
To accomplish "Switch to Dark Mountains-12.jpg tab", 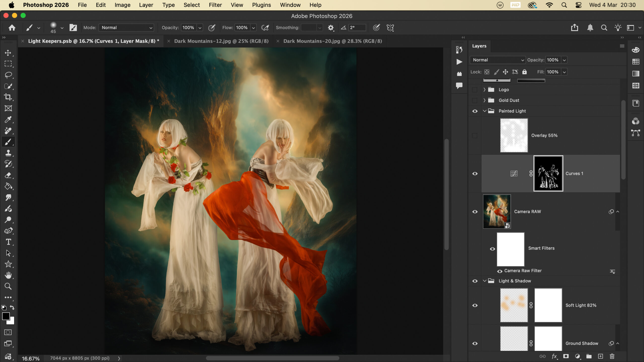I will 221,41.
